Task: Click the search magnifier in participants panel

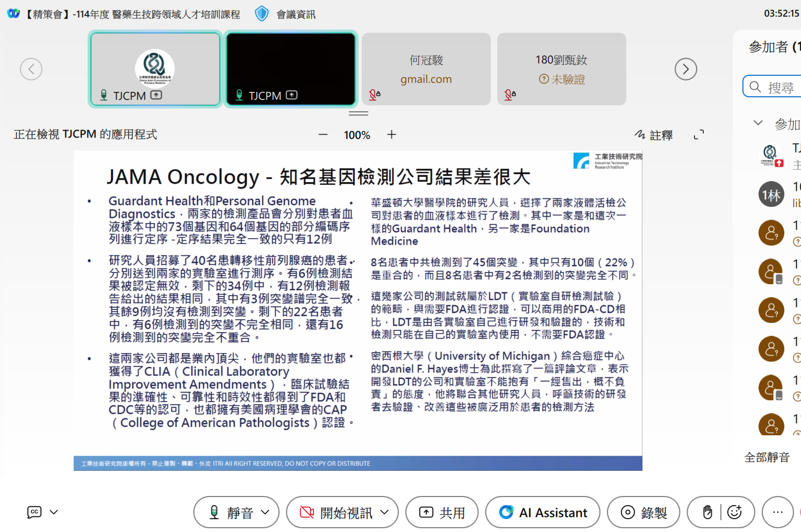Action: pyautogui.click(x=755, y=87)
